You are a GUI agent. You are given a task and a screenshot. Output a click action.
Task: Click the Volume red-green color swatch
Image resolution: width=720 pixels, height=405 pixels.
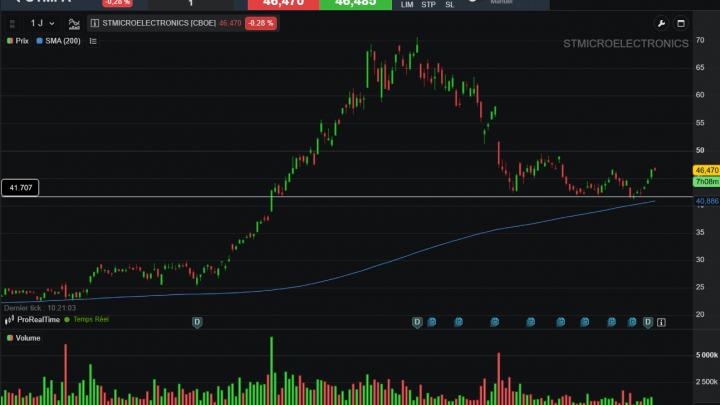click(x=10, y=338)
